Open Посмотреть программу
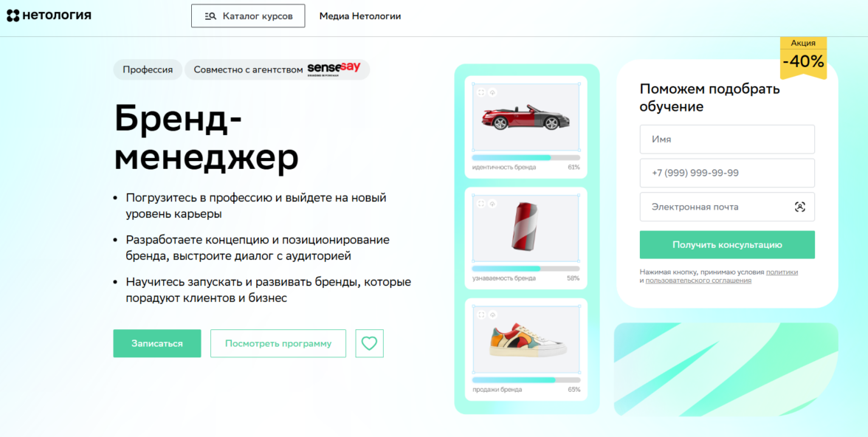The height and width of the screenshot is (437, 868). pyautogui.click(x=278, y=343)
